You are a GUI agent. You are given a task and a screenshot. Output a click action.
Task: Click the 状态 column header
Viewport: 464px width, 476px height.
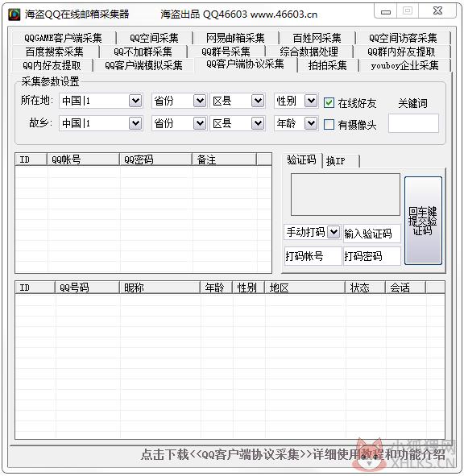tap(366, 288)
